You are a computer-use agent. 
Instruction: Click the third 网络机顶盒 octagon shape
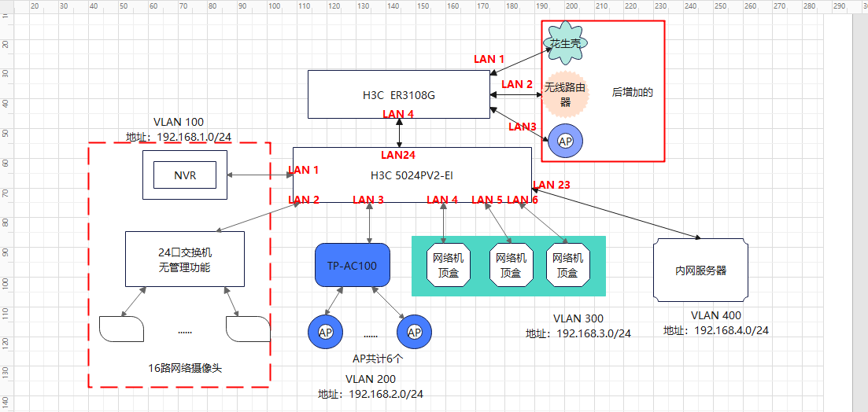(568, 265)
